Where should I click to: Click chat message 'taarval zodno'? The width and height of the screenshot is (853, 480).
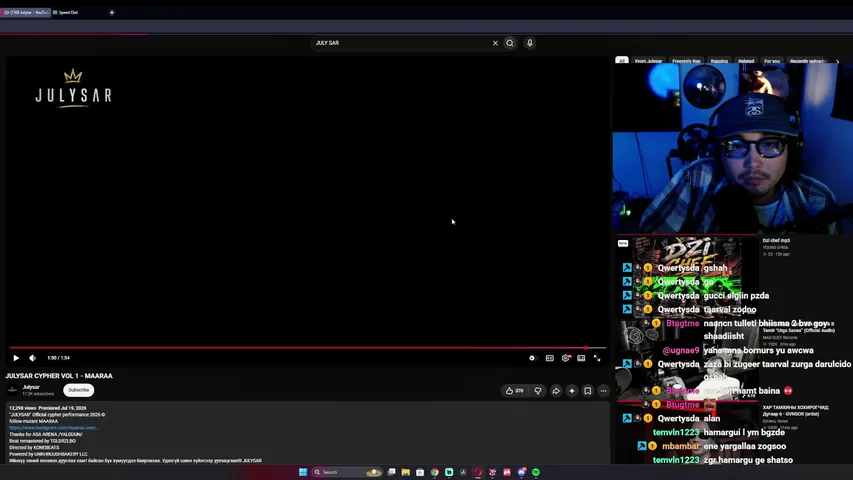click(x=730, y=309)
